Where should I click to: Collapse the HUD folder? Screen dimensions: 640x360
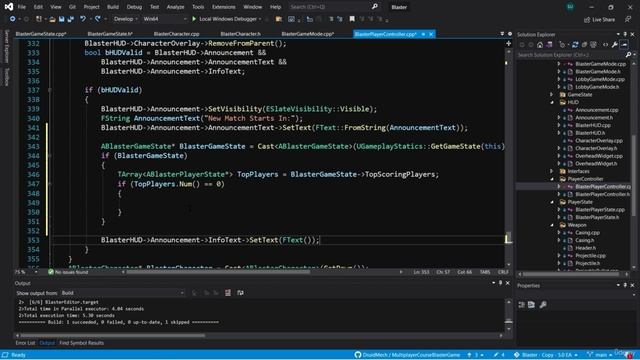tap(552, 102)
